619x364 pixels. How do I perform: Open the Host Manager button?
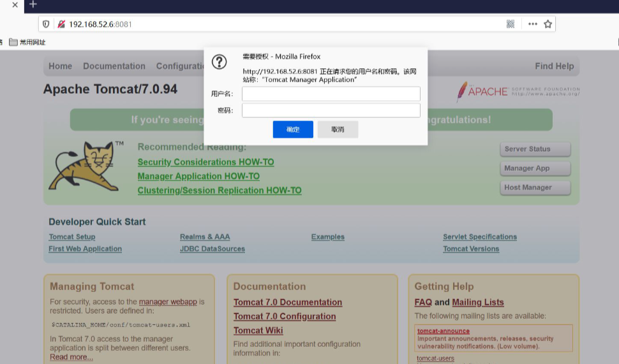[x=535, y=187]
